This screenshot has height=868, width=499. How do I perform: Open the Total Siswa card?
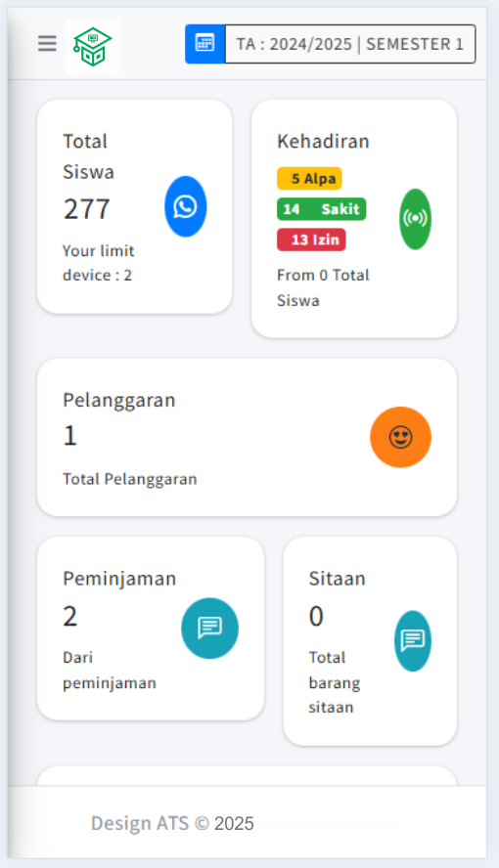[x=135, y=206]
